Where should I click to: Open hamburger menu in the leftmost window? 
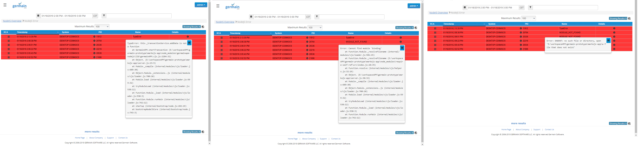point(5,5)
